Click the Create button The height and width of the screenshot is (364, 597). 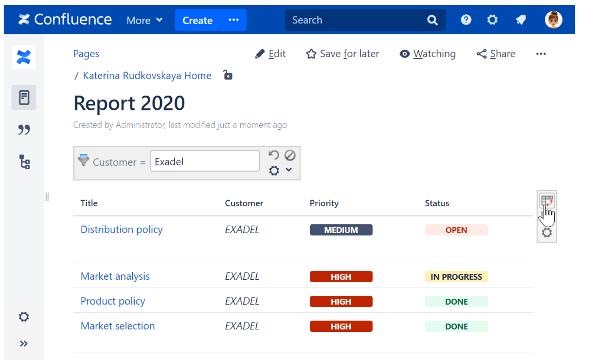click(197, 20)
